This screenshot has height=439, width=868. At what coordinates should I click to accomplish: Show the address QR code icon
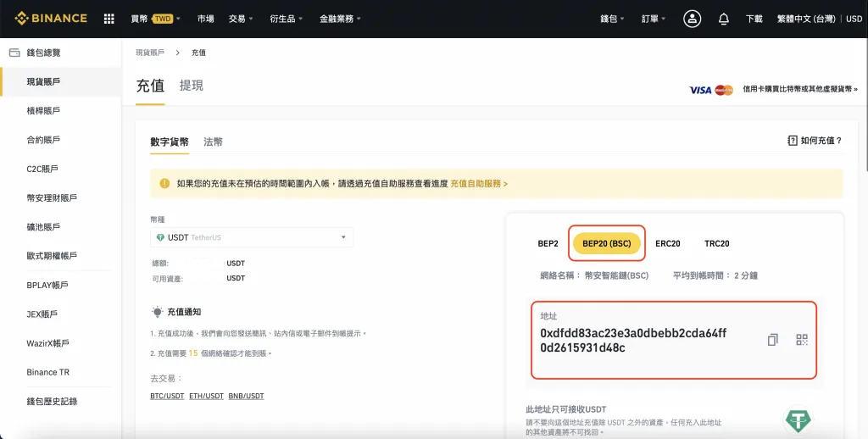point(802,340)
